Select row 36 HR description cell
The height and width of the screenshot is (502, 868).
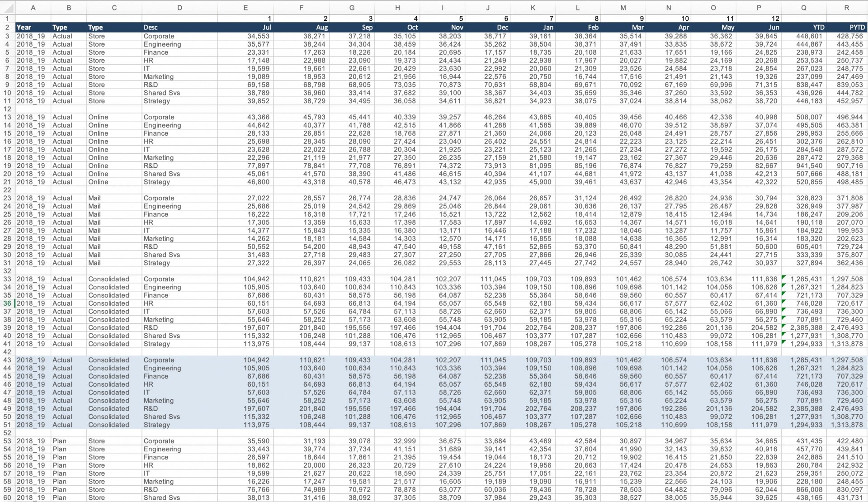pos(179,303)
